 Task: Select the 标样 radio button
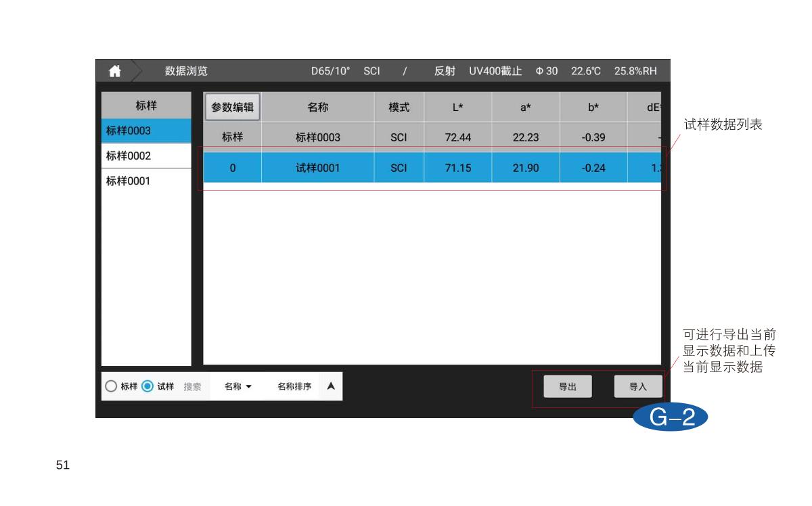pos(112,386)
